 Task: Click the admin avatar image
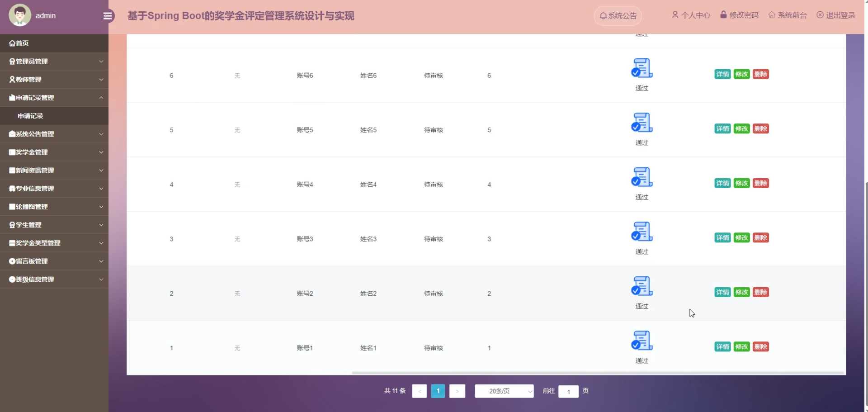click(x=19, y=15)
